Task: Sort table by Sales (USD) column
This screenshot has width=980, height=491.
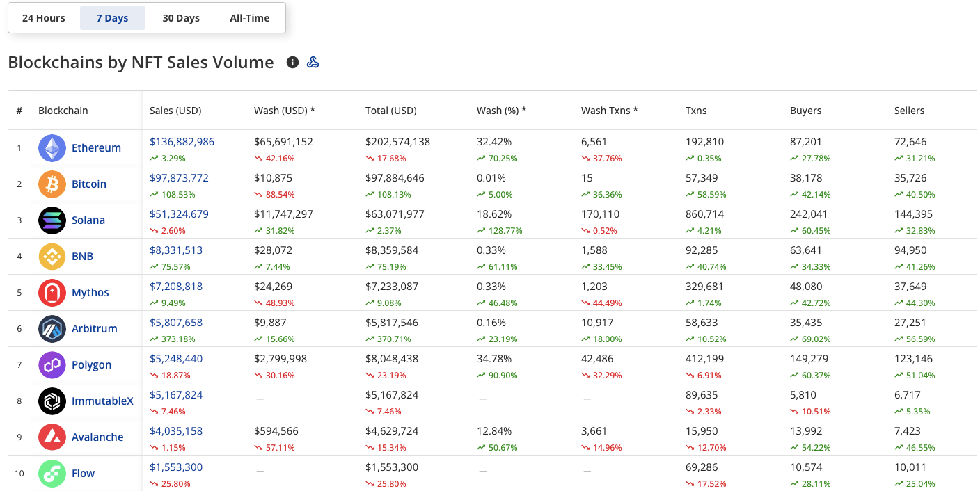Action: pos(175,111)
